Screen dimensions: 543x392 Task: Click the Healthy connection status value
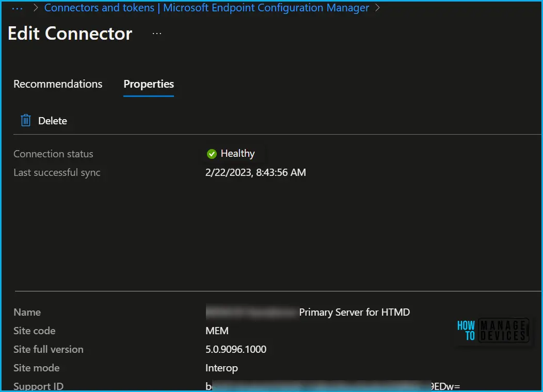tap(237, 153)
